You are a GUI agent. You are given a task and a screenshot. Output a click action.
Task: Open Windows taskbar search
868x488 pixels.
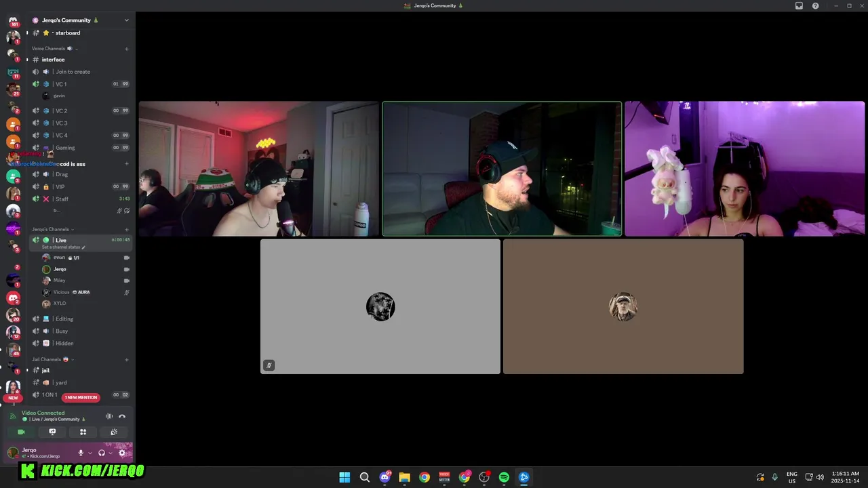click(364, 477)
